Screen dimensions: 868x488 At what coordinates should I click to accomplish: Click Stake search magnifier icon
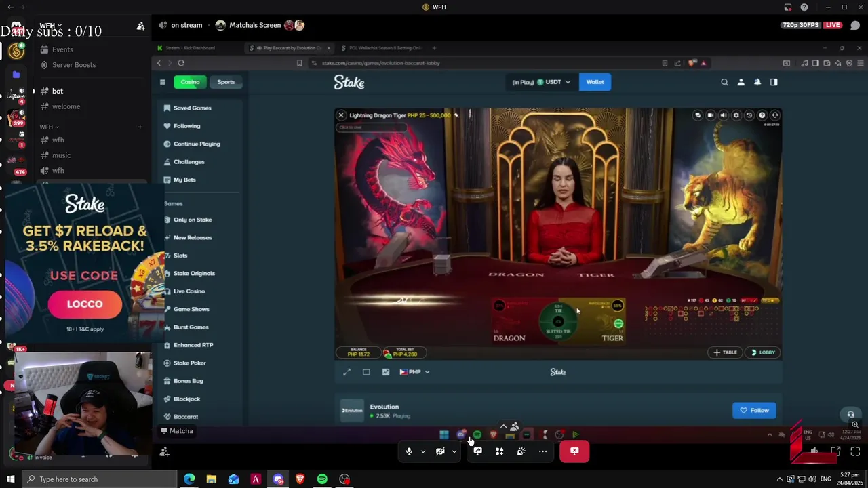click(x=724, y=82)
